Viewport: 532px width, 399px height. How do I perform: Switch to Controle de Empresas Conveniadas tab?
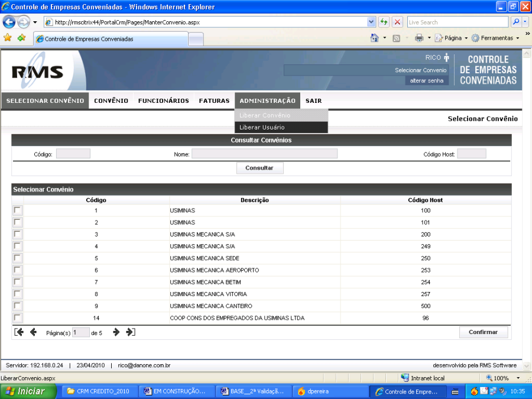111,39
